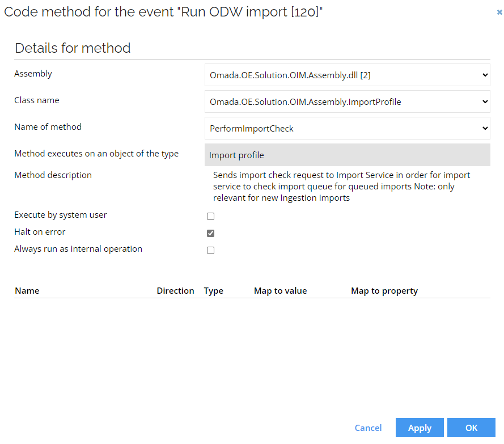The height and width of the screenshot is (444, 504).
Task: Click the Map to value column header
Action: click(280, 291)
